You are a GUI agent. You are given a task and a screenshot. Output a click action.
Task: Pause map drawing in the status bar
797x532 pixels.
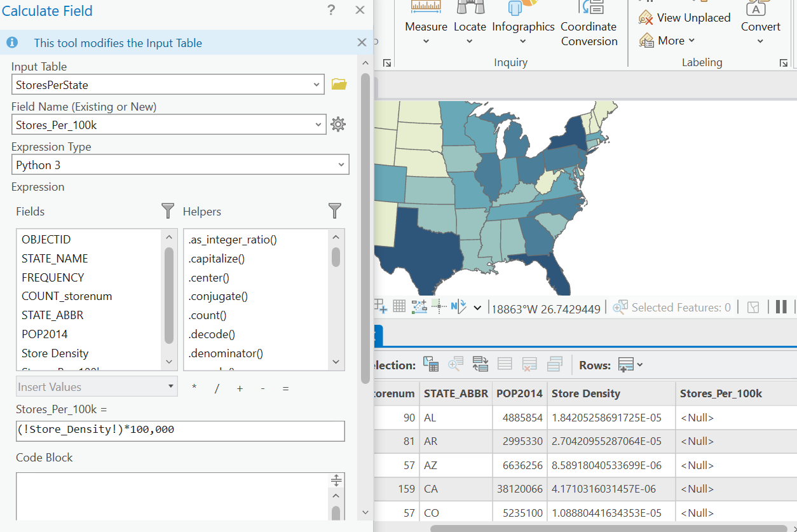click(x=781, y=307)
